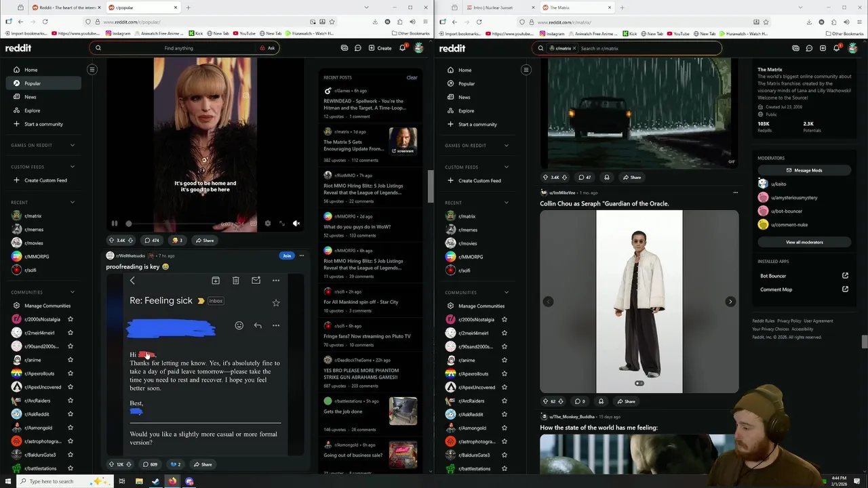Image resolution: width=868 pixels, height=488 pixels.
Task: Collapse Custom Feeds section in r/popular window
Action: pos(73,167)
